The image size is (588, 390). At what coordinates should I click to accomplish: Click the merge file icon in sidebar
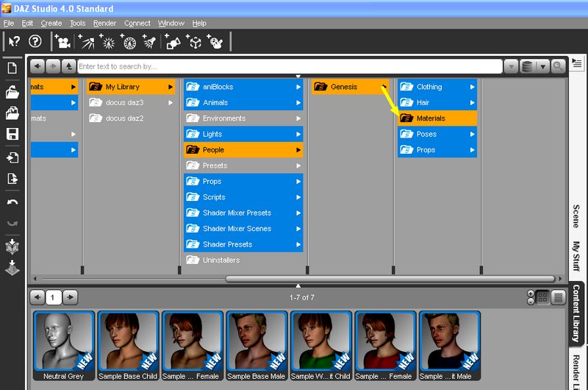[12, 113]
